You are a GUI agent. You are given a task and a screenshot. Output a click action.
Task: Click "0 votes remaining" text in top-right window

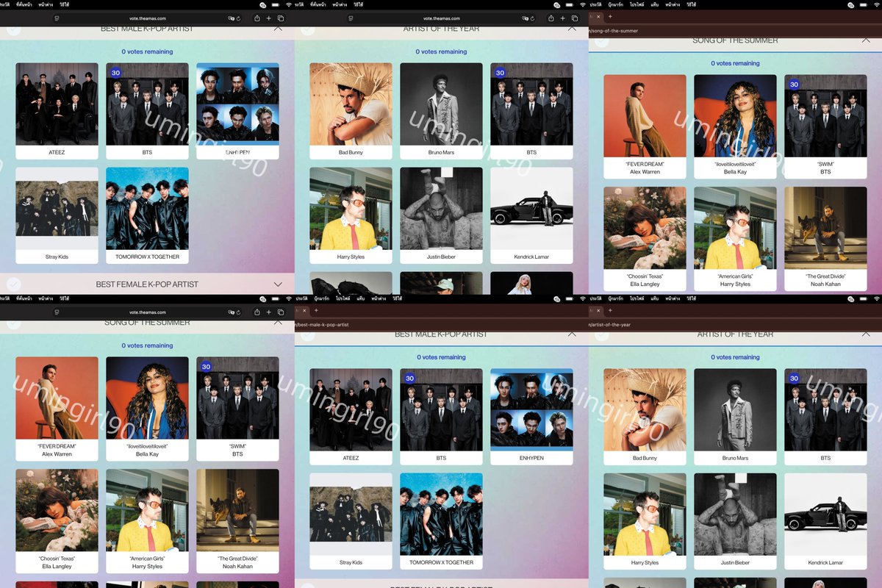pyautogui.click(x=735, y=63)
